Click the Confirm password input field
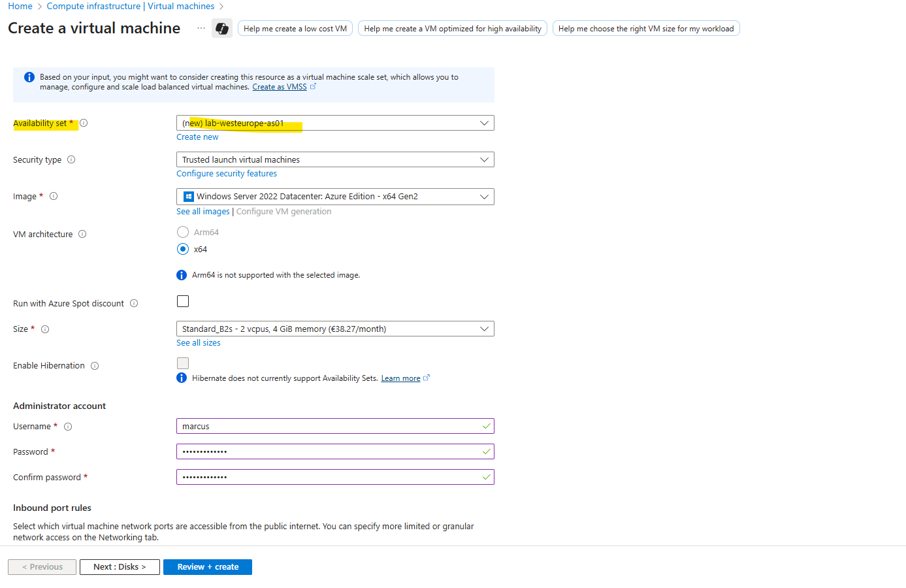 pos(335,477)
